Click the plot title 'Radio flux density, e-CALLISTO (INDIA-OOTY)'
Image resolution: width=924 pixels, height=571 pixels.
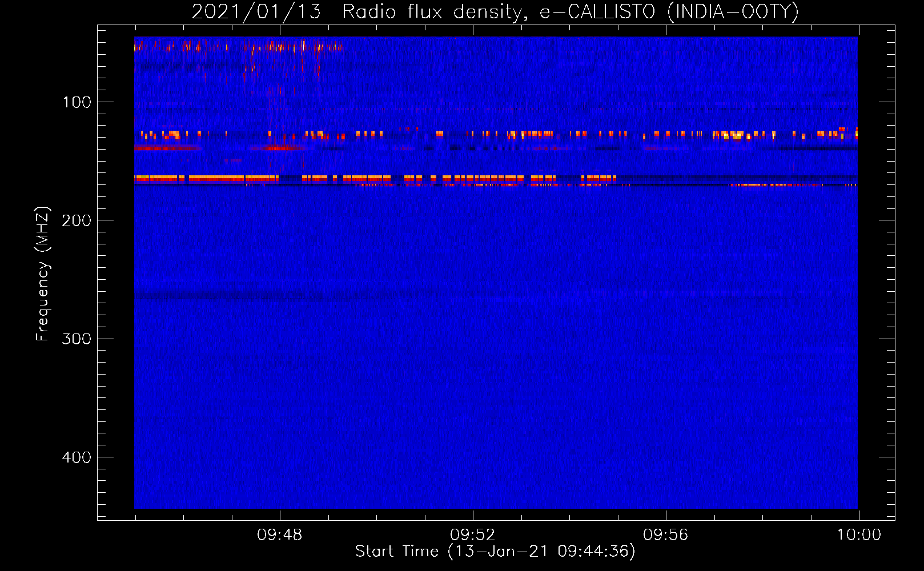[x=570, y=12]
